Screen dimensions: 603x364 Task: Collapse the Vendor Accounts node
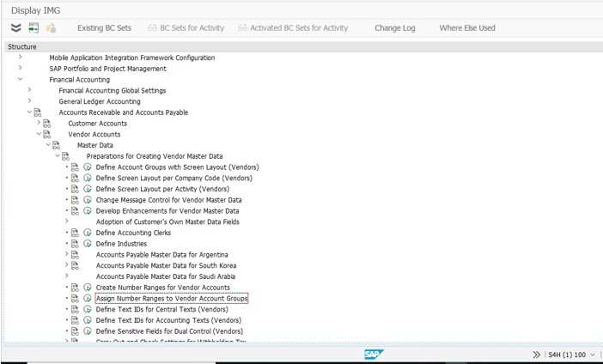coord(39,134)
